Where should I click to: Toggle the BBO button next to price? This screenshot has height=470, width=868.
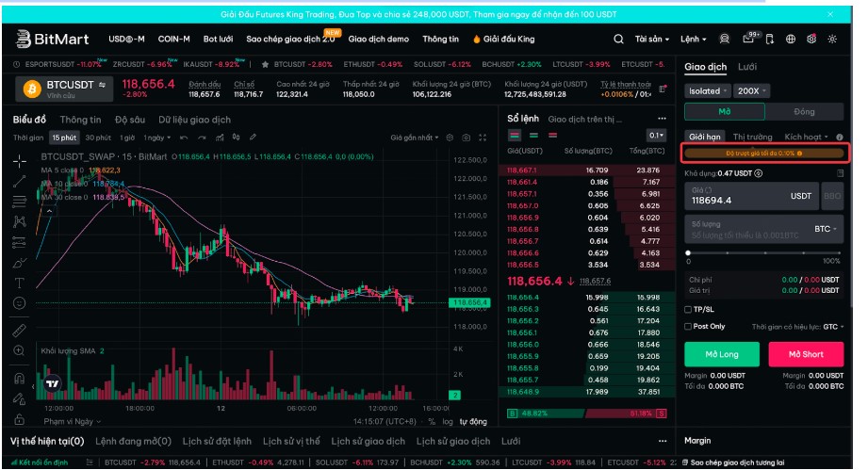[x=832, y=196]
